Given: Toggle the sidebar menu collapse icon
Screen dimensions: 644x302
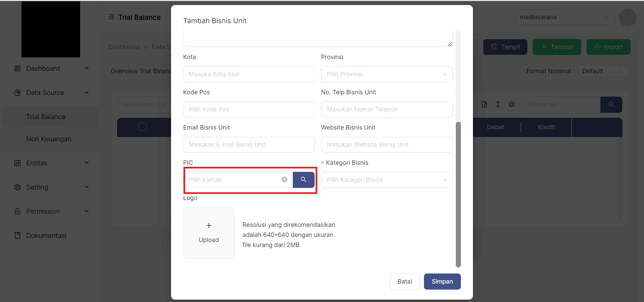Looking at the screenshot, I should (111, 17).
